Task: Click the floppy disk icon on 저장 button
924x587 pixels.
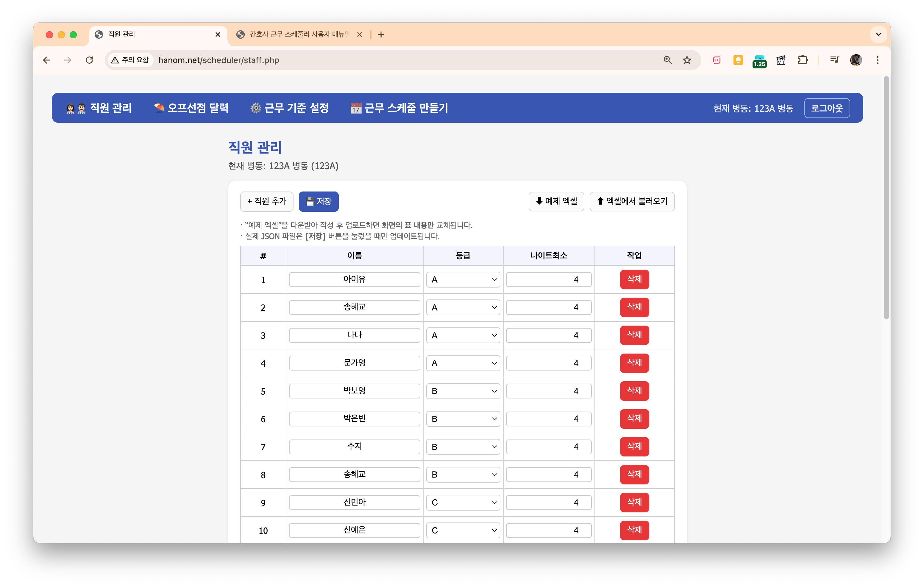Action: pyautogui.click(x=310, y=201)
